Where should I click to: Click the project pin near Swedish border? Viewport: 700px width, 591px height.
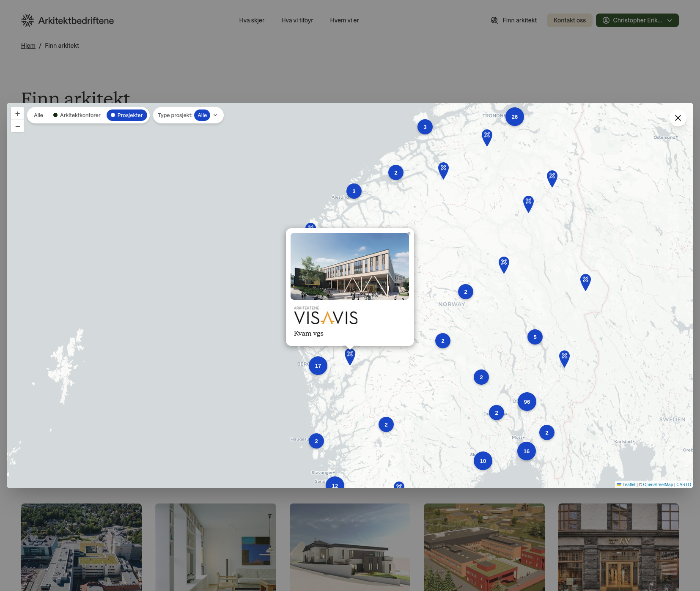pyautogui.click(x=585, y=282)
